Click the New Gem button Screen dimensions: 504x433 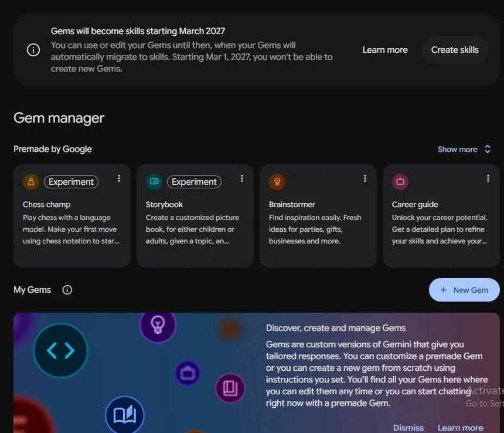464,290
